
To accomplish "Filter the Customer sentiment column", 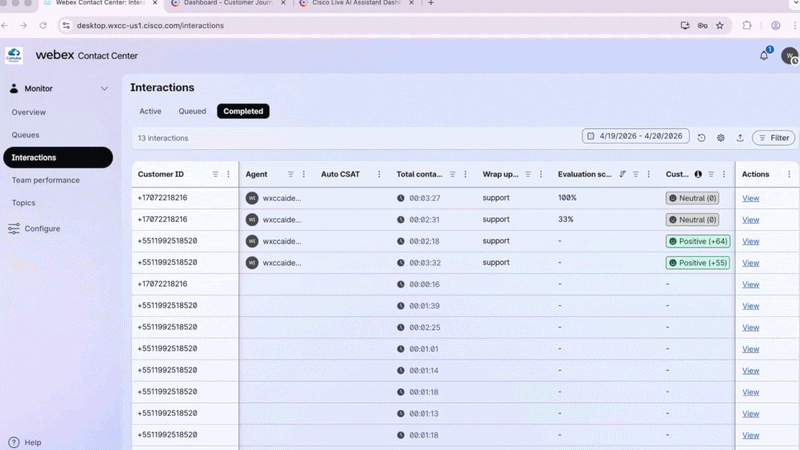I will [711, 174].
